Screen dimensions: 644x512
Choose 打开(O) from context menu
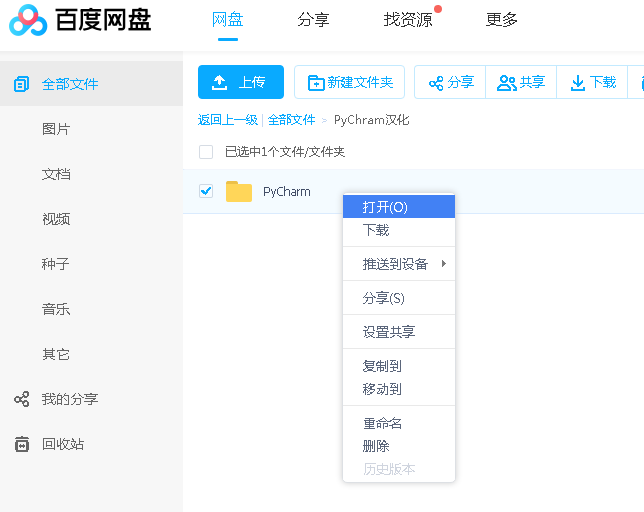click(x=399, y=207)
